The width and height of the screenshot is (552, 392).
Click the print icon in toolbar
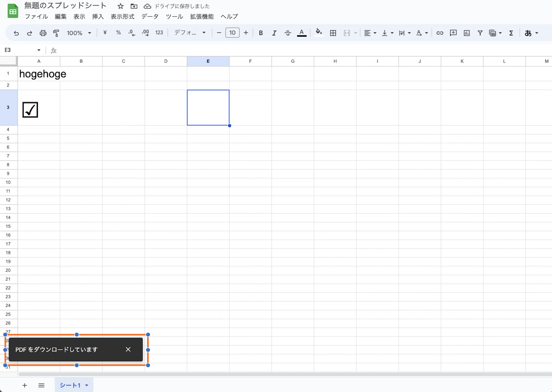[x=43, y=33]
